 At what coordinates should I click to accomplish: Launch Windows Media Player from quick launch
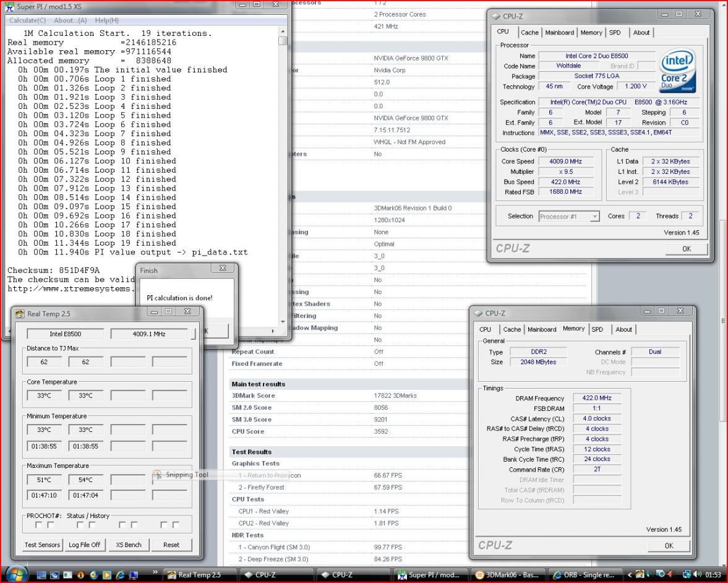point(107,575)
